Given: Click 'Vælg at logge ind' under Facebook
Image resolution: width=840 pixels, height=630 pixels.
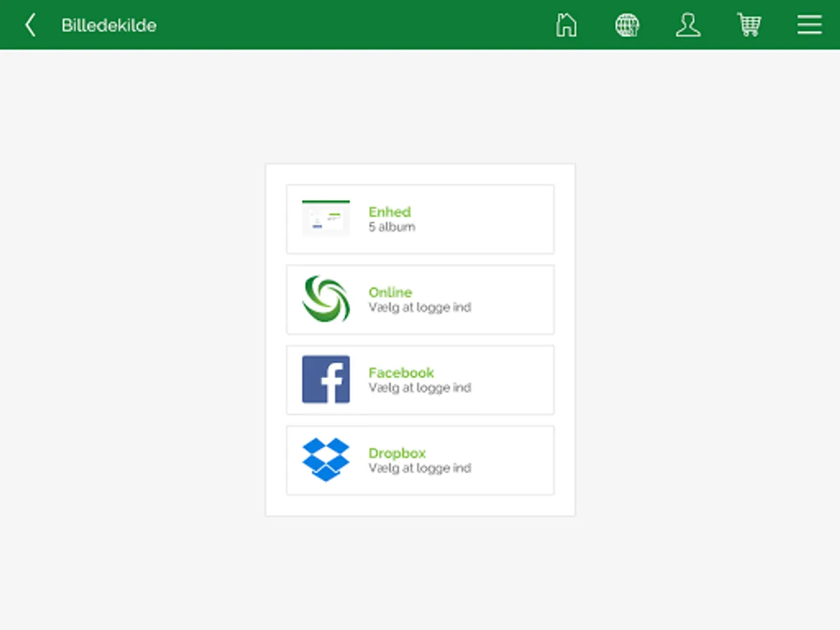Looking at the screenshot, I should tap(420, 388).
